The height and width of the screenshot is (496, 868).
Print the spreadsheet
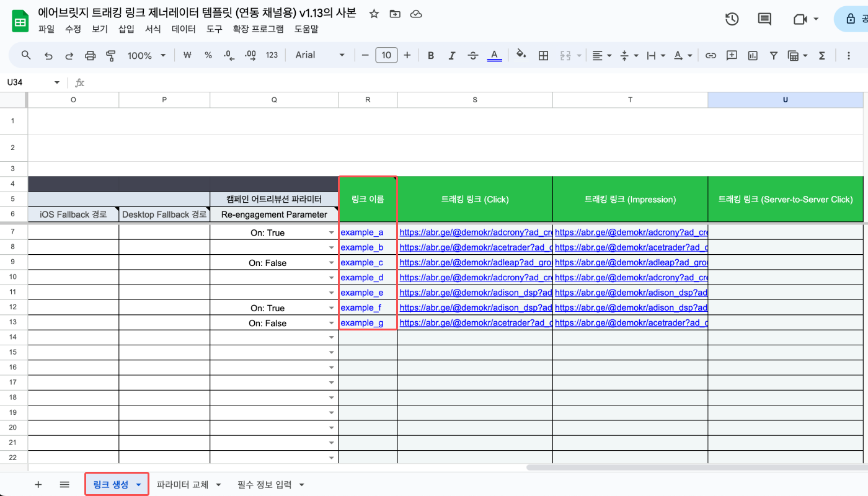pyautogui.click(x=91, y=55)
